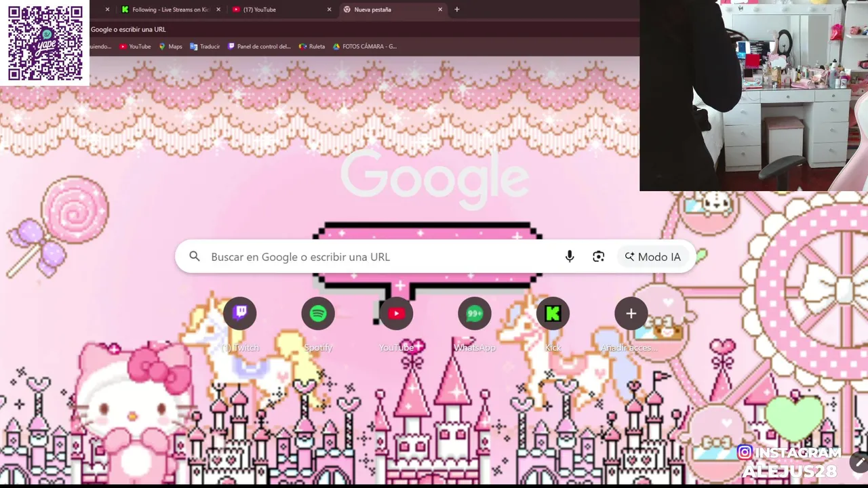Image resolution: width=868 pixels, height=488 pixels.
Task: Open Modo IA search mode
Action: (x=652, y=257)
